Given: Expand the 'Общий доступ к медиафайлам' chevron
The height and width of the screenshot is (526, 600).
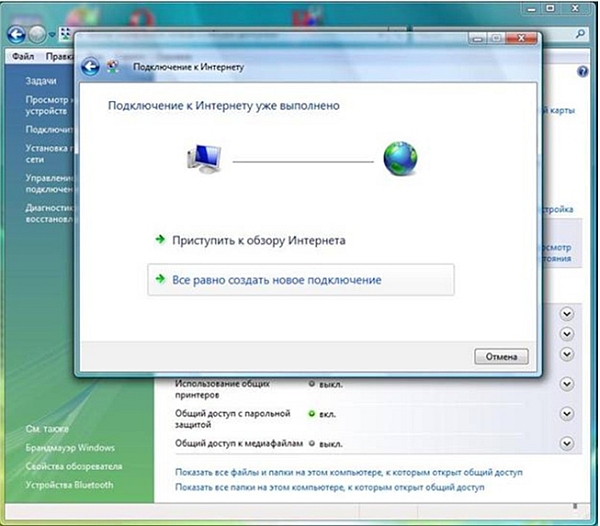Looking at the screenshot, I should coord(568,442).
